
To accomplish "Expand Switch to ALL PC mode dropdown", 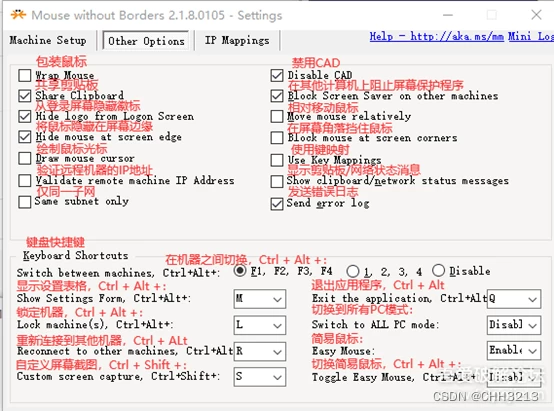I will (x=514, y=325).
